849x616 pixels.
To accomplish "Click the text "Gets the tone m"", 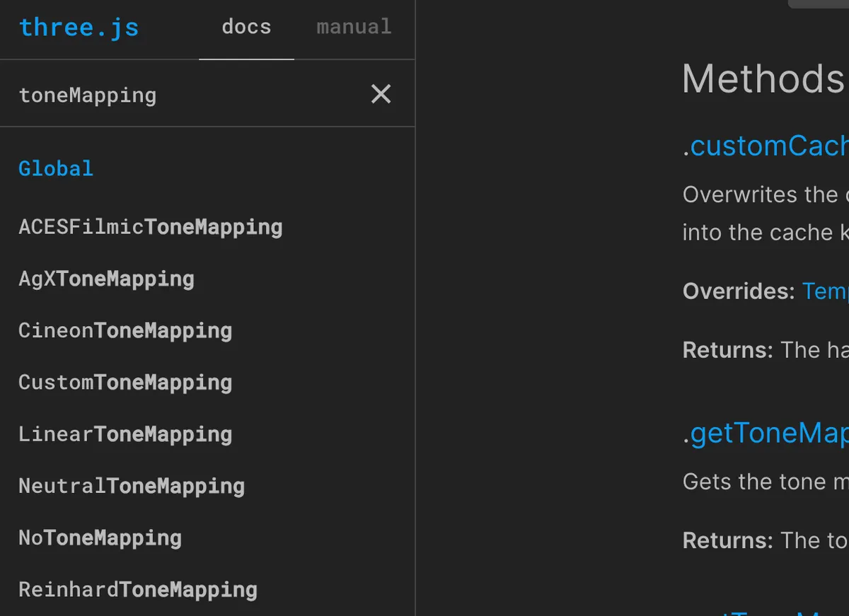I will 766,482.
